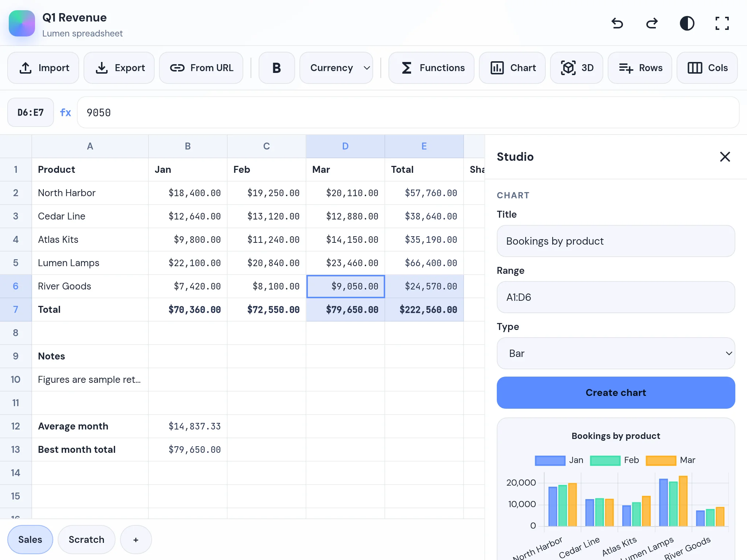Open the Functions menu
Screen dimensions: 747x560
(x=431, y=68)
